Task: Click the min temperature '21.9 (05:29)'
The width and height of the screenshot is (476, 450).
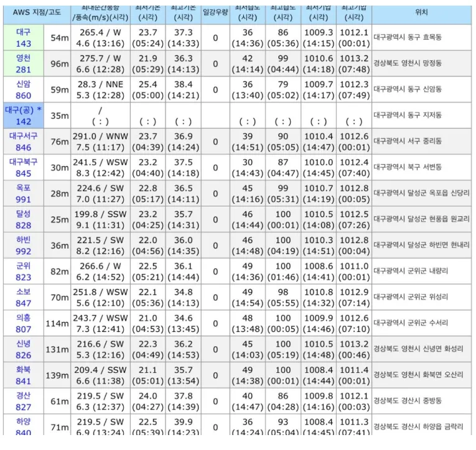Action: pos(148,63)
